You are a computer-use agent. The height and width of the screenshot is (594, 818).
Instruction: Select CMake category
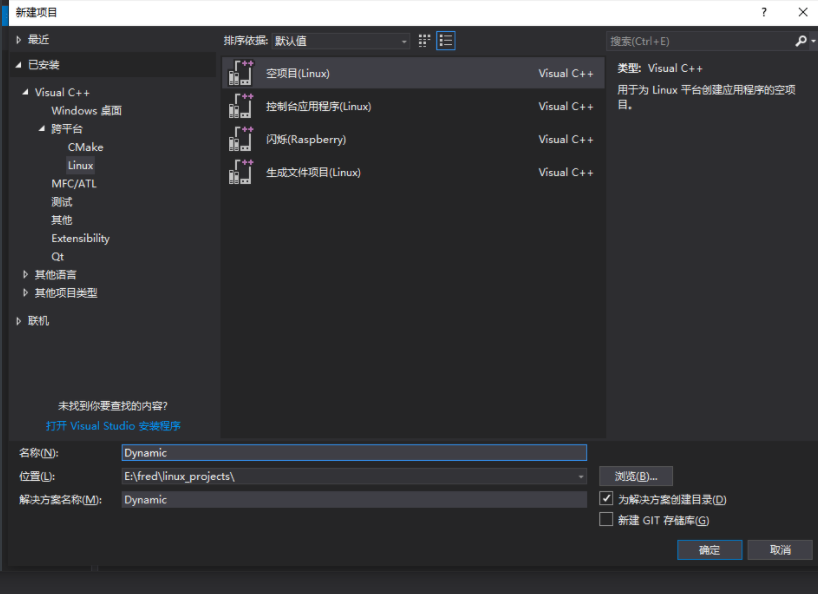click(86, 147)
